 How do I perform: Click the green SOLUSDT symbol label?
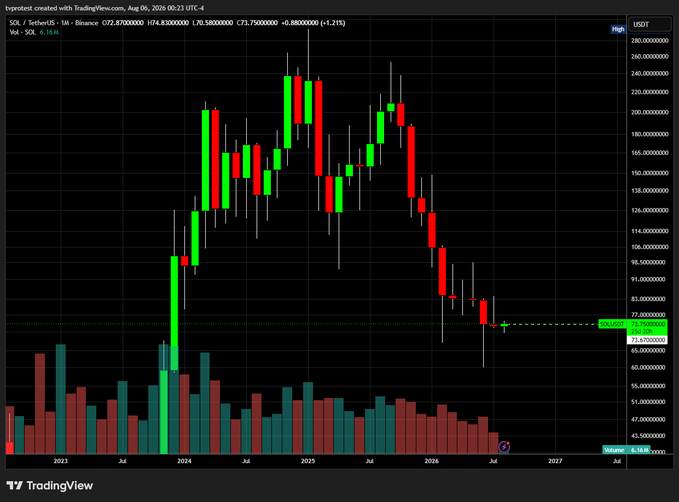pyautogui.click(x=612, y=324)
